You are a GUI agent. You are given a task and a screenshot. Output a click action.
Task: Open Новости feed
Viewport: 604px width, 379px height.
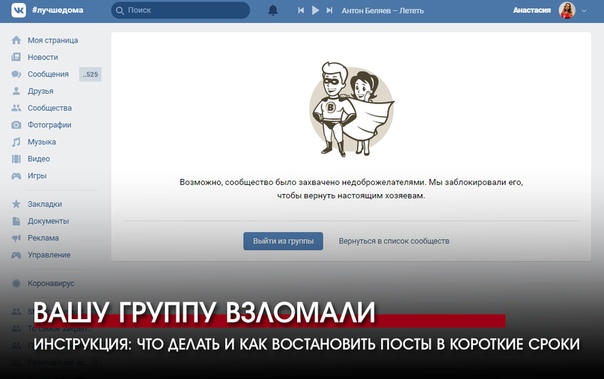click(43, 57)
